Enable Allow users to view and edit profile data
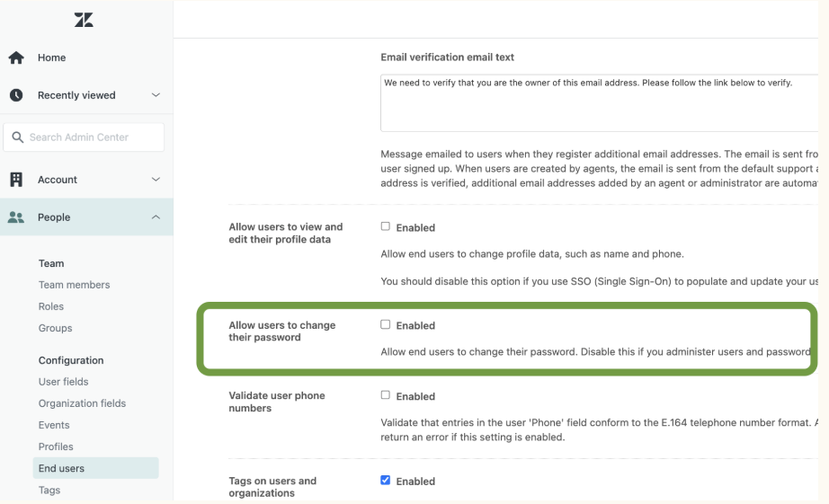Screen dimensions: 829x504 click(x=386, y=227)
